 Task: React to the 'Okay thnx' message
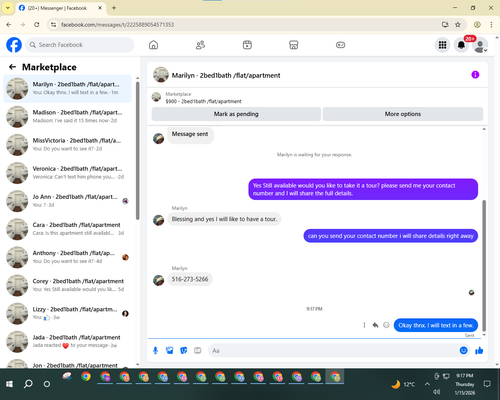pos(386,325)
